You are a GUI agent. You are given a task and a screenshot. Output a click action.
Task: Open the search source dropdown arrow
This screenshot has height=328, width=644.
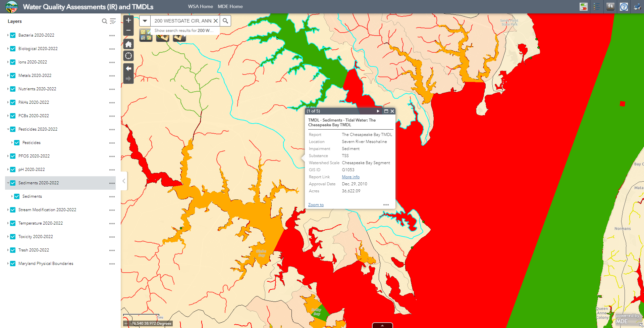tap(145, 20)
